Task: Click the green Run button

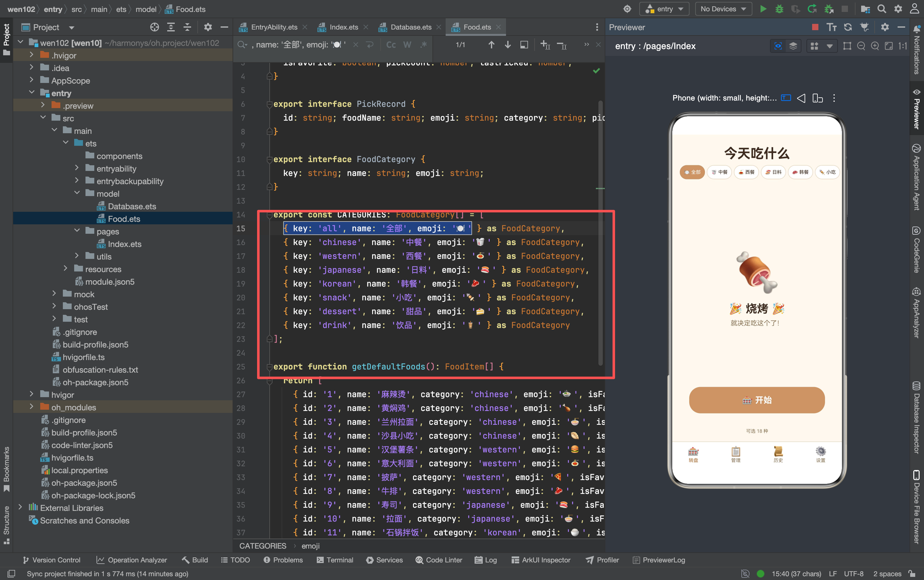Action: point(763,9)
